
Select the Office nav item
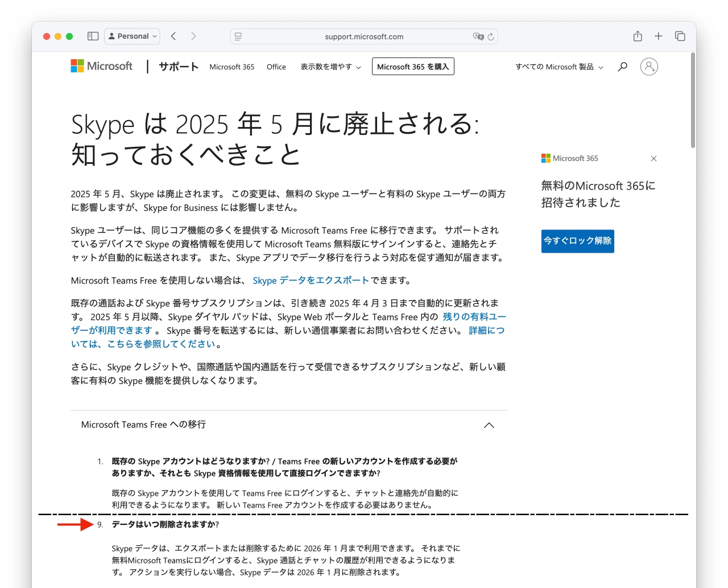[x=276, y=67]
